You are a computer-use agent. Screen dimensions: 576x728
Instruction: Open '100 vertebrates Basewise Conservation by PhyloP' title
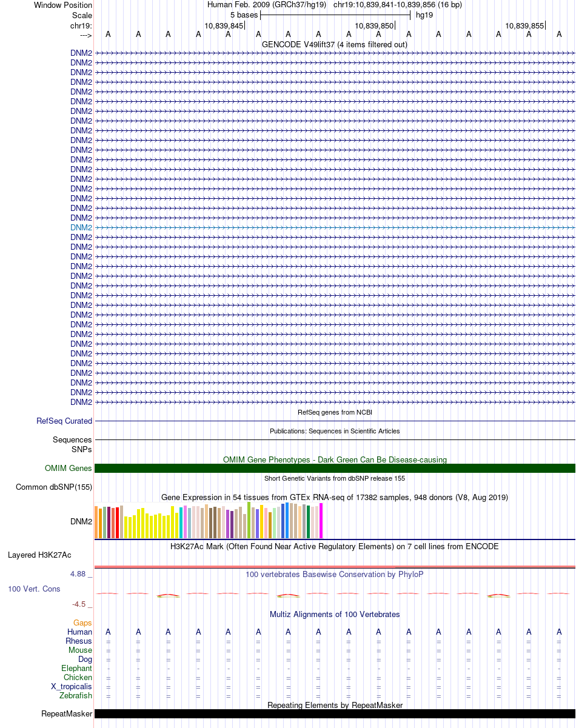[335, 574]
